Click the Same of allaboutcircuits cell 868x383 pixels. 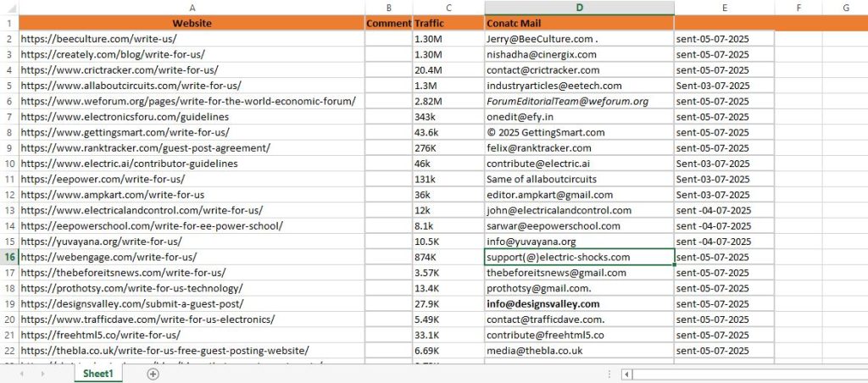[x=580, y=180]
